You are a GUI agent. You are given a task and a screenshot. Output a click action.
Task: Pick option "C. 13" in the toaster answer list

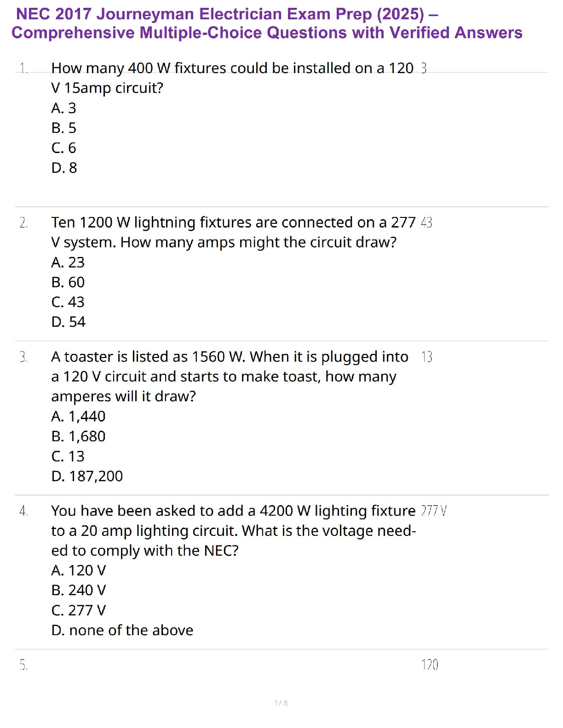point(68,456)
